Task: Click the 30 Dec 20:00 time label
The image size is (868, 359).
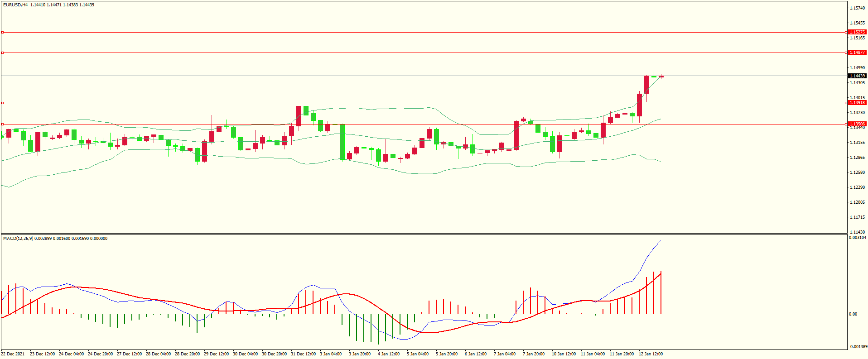Action: [274, 354]
